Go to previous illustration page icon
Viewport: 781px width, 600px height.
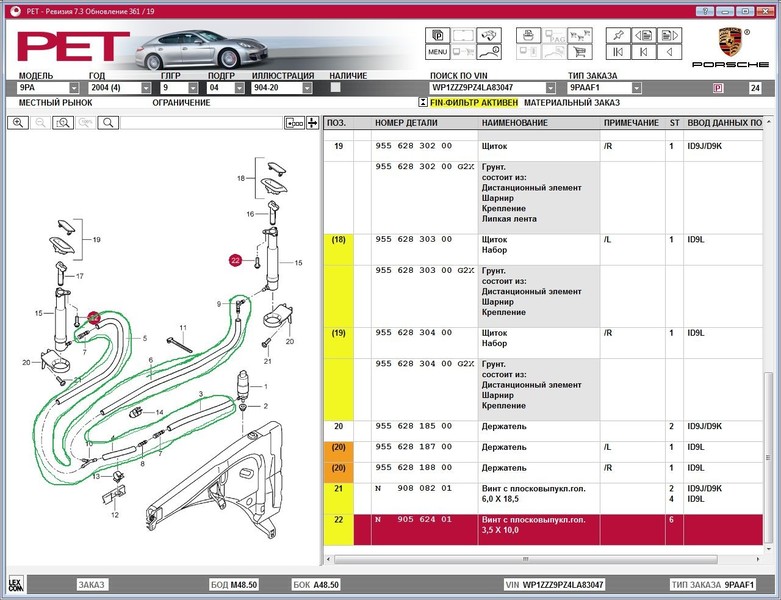point(644,35)
